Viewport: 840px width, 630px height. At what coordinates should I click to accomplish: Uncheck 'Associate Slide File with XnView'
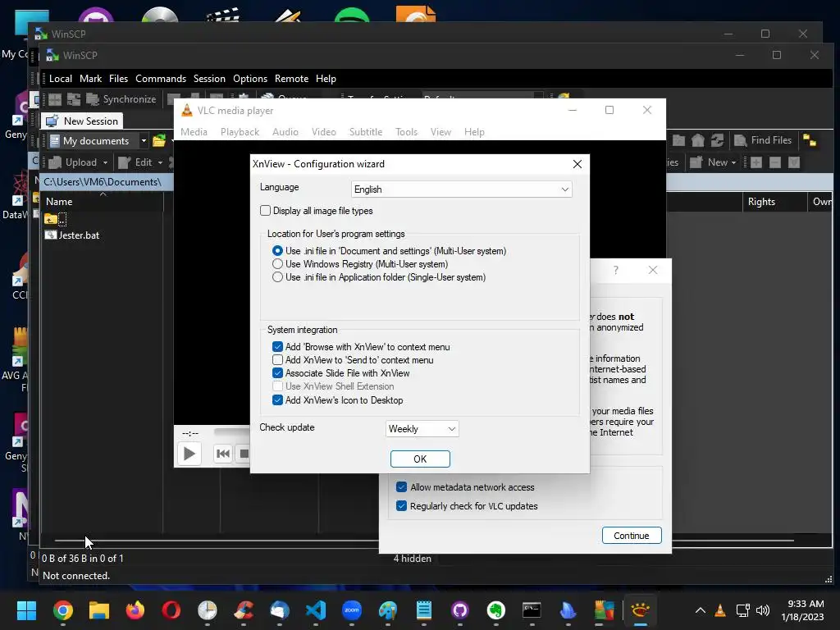[x=277, y=373]
